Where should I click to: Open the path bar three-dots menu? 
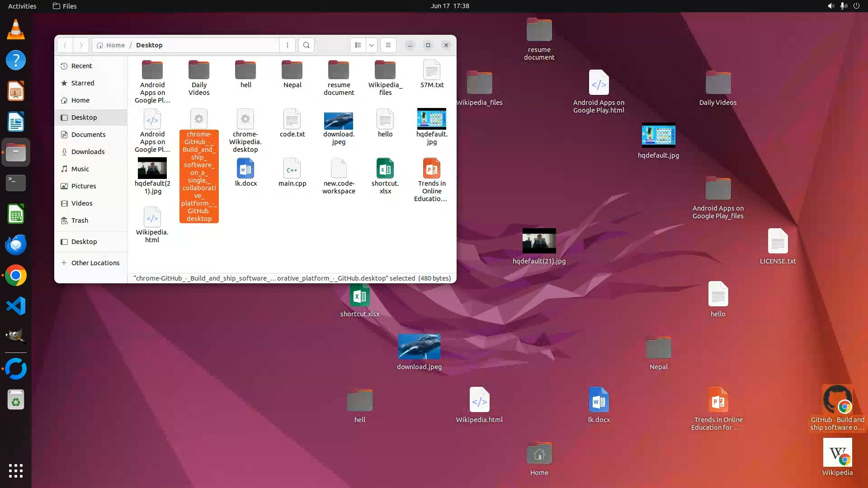(x=288, y=45)
